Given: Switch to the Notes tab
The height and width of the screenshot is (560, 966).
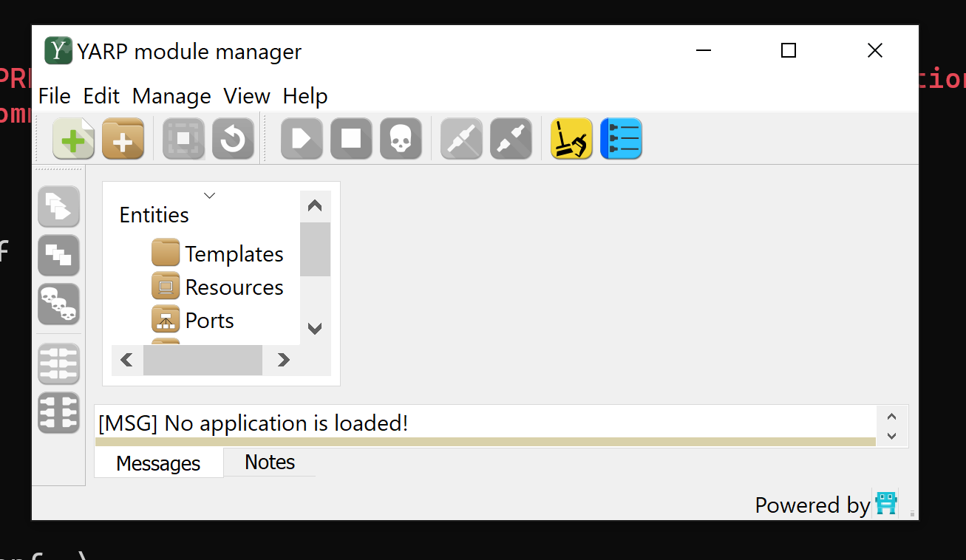Looking at the screenshot, I should tap(269, 462).
